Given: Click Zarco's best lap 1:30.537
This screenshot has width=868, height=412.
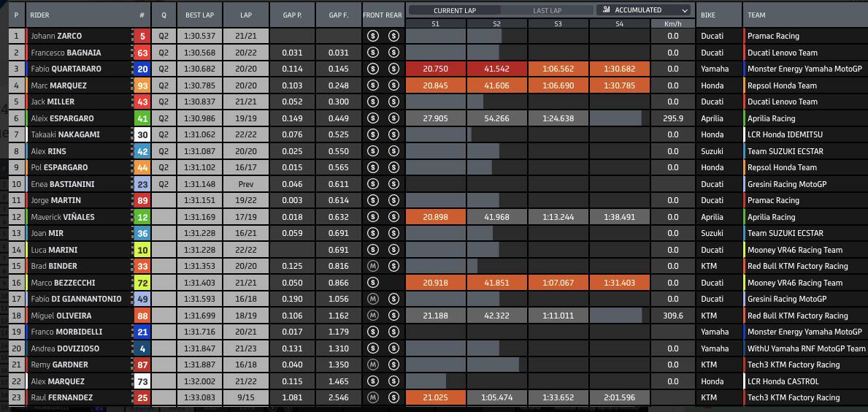Looking at the screenshot, I should (200, 36).
